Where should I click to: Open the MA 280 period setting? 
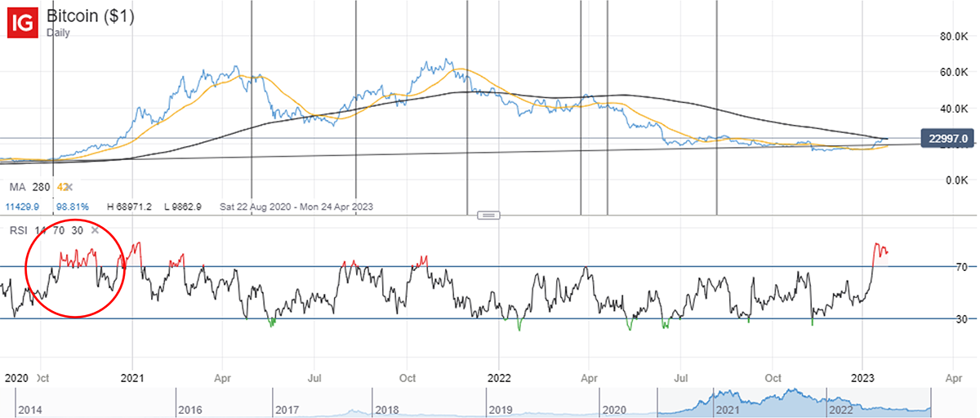pyautogui.click(x=41, y=187)
